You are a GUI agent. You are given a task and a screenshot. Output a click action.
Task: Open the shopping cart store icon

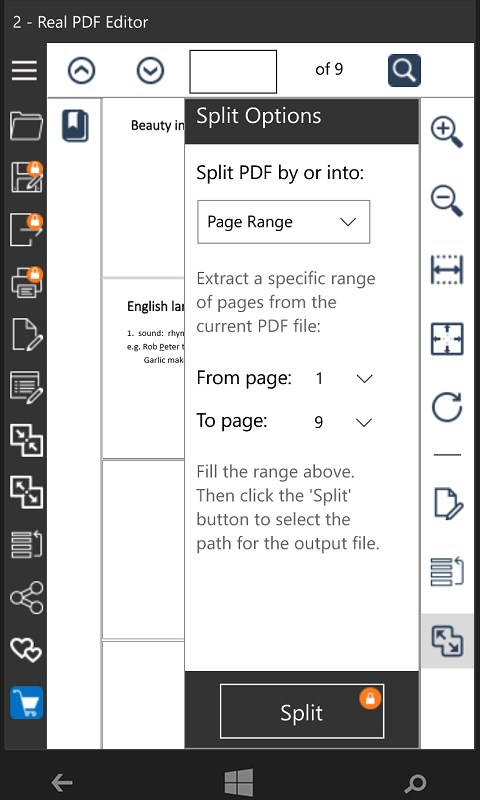(27, 703)
